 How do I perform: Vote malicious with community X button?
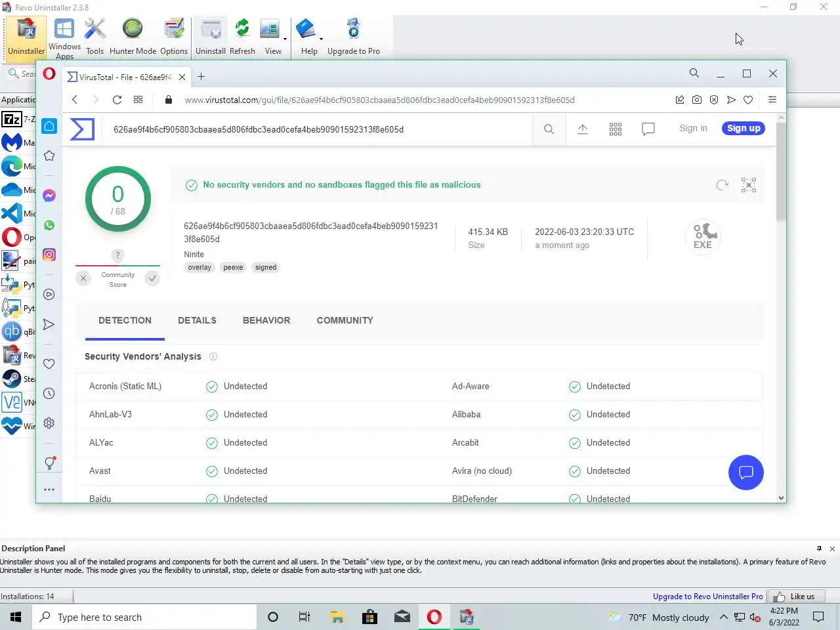[83, 278]
